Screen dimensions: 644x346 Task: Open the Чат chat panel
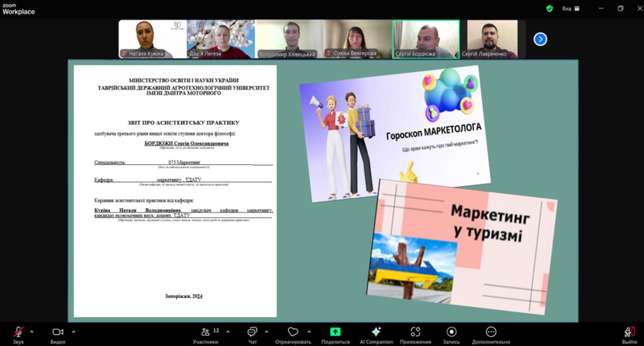click(252, 332)
